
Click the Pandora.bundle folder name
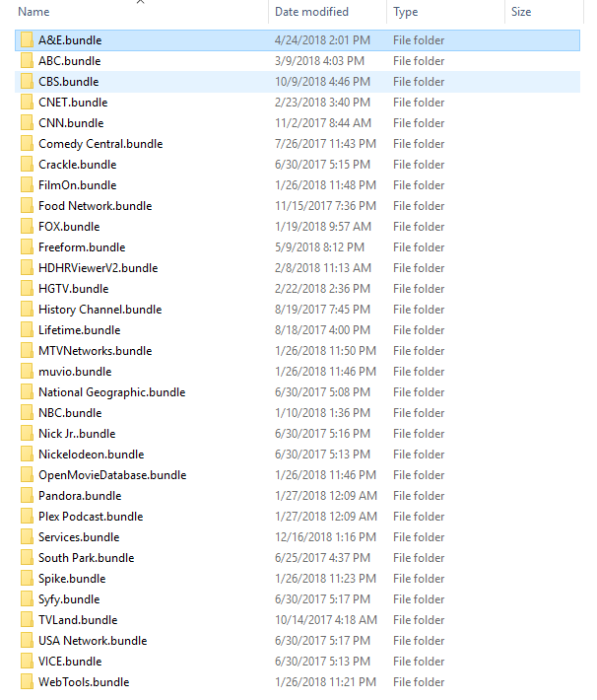coord(80,496)
